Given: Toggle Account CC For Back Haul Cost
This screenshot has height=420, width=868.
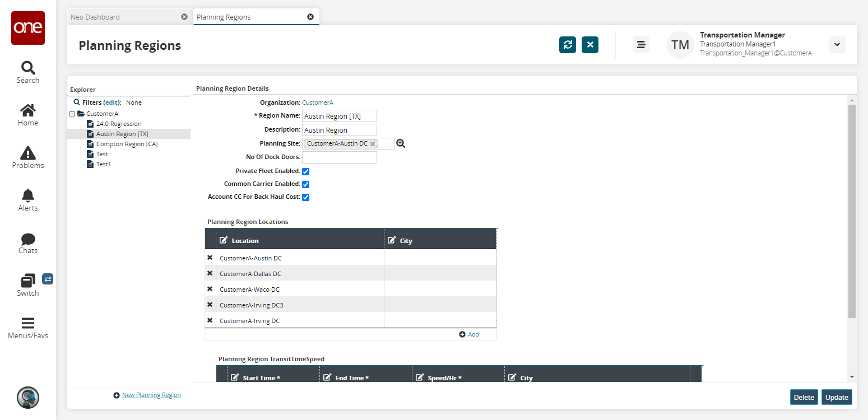Looking at the screenshot, I should 306,197.
